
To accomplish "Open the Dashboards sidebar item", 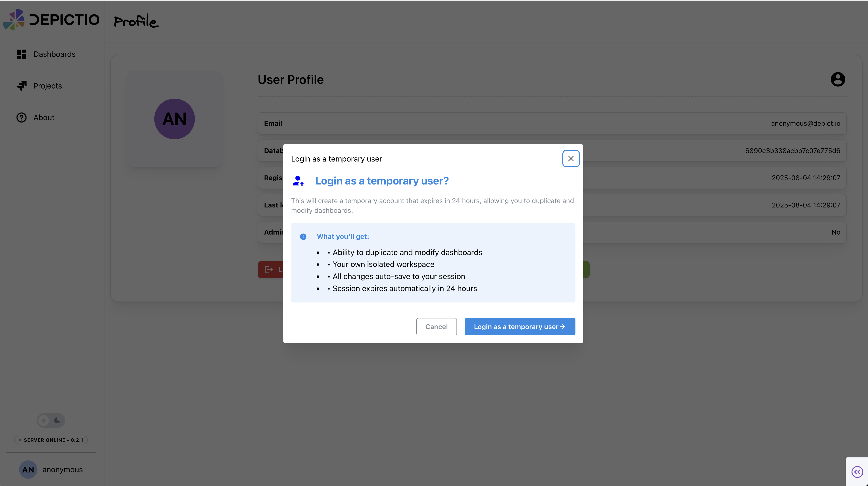I will [x=54, y=54].
